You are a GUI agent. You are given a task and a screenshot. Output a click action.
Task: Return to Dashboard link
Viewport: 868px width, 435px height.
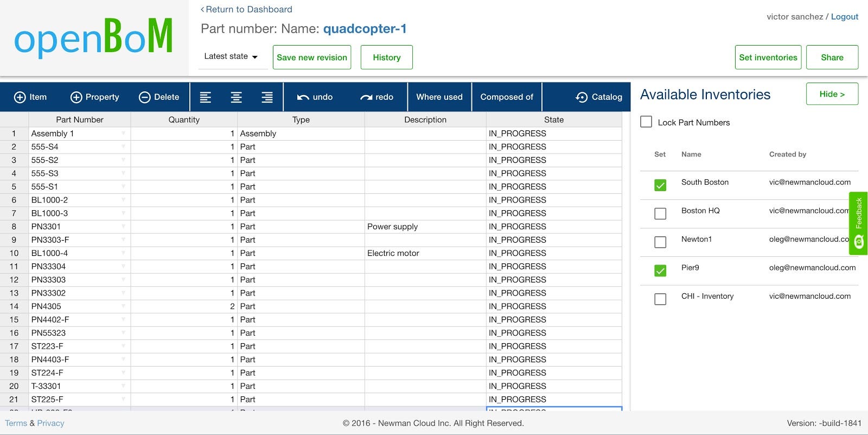(246, 9)
